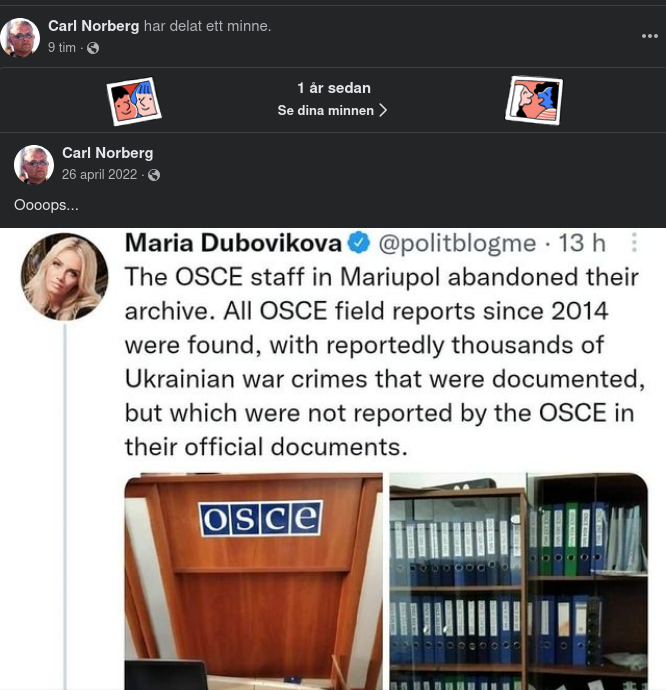Click the globe icon beside "26 april 2022"

click(154, 175)
